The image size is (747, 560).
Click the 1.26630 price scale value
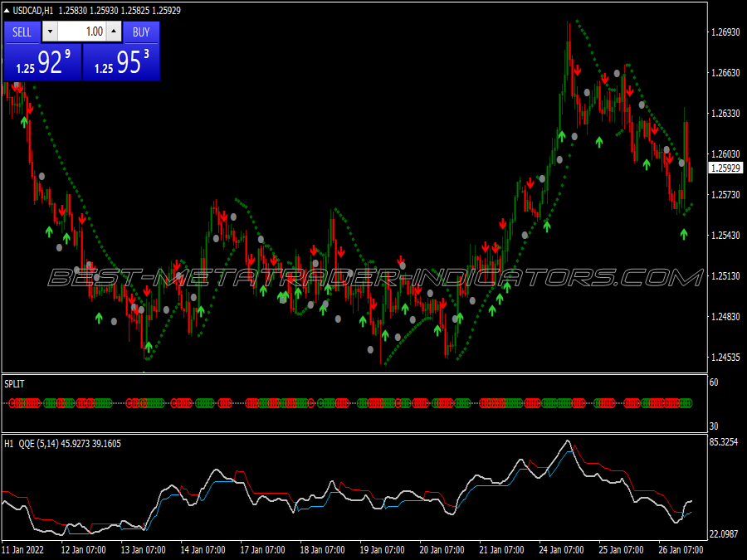pos(725,73)
